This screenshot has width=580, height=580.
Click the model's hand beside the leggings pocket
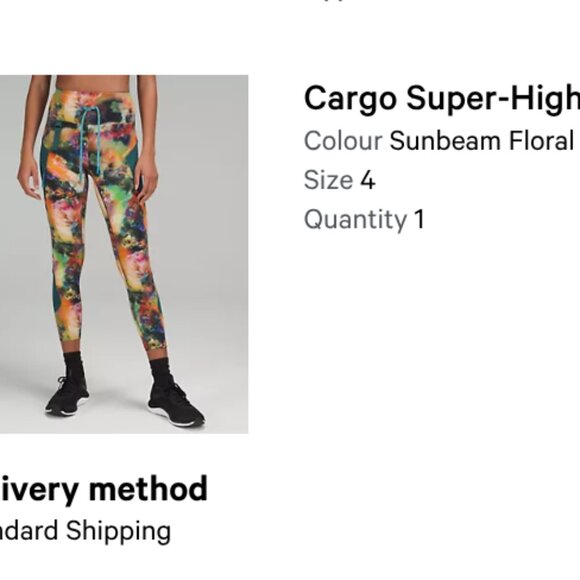tap(147, 180)
